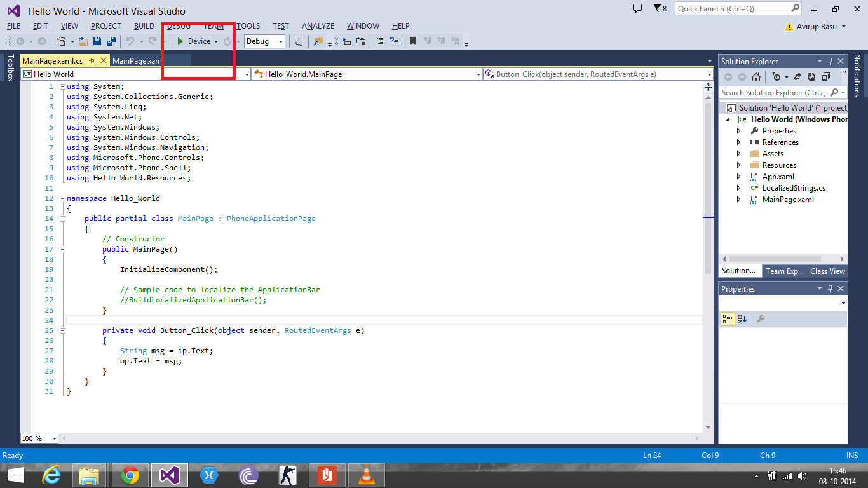This screenshot has width=868, height=488.
Task: Select LocalizedStrings.cs in Solution Explorer
Action: (794, 188)
